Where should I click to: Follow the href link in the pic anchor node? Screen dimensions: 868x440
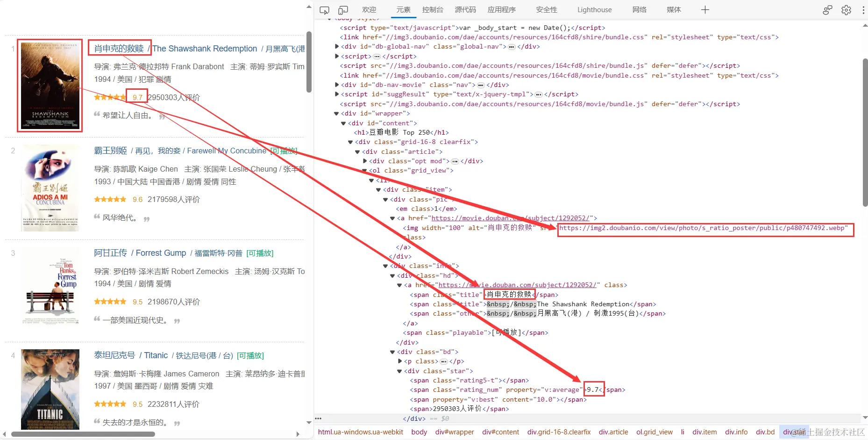[512, 218]
